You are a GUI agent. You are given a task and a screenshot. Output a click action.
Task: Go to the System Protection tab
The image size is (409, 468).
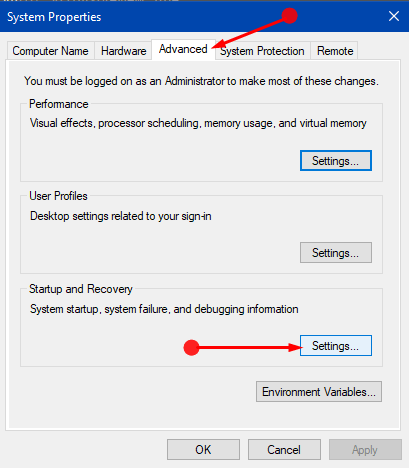click(262, 51)
